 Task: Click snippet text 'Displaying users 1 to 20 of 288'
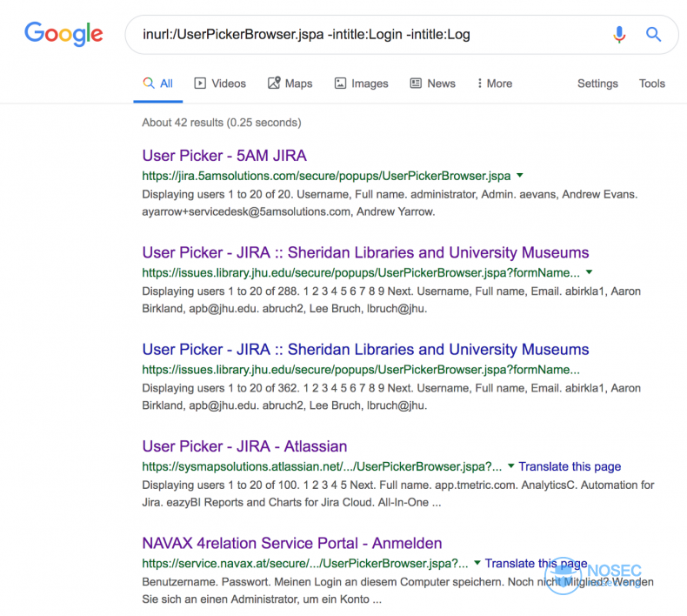tap(220, 291)
